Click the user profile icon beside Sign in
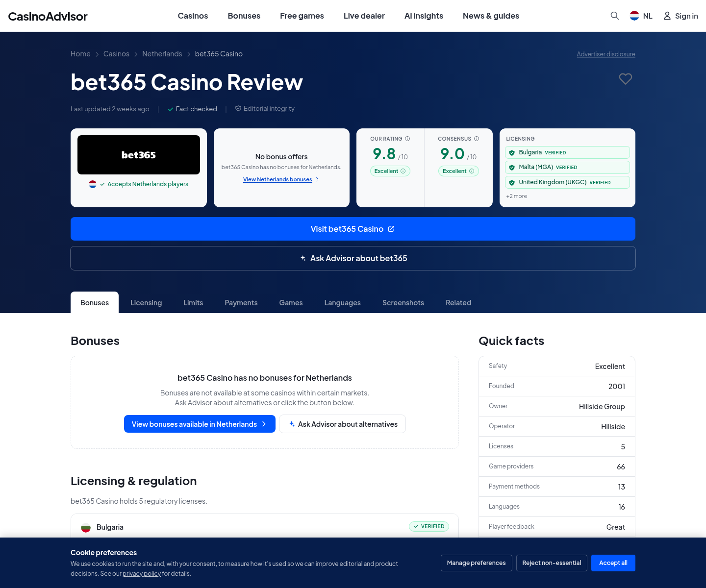Screen dimensions: 706x588 coord(667,16)
